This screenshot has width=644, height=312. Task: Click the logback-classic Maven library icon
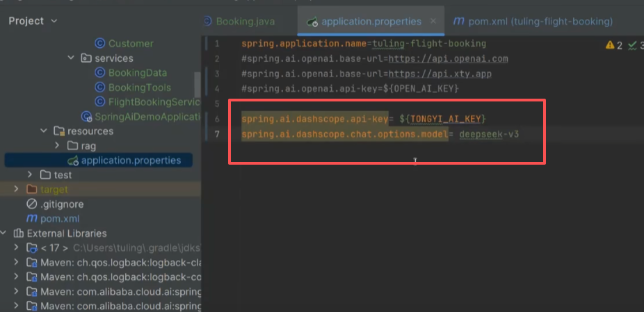[x=31, y=263]
